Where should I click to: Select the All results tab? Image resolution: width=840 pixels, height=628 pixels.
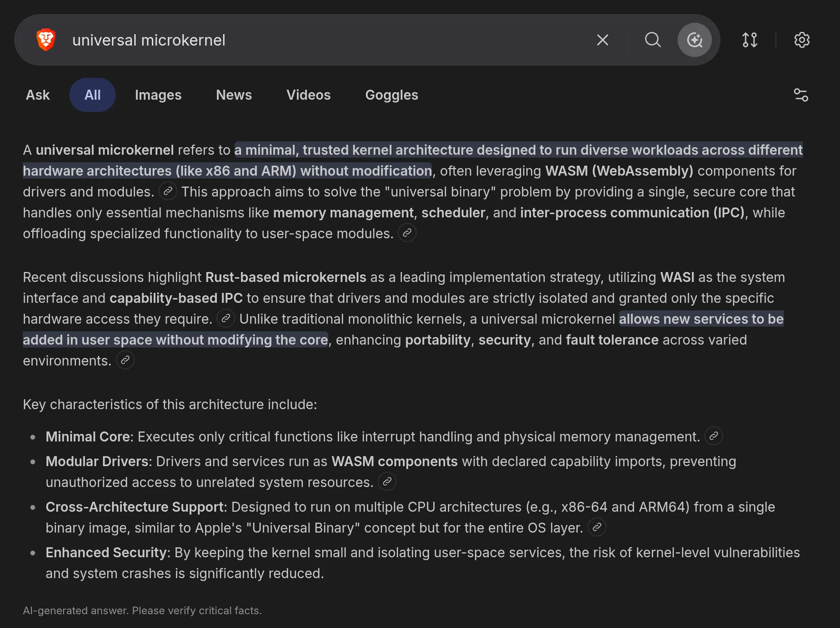click(93, 95)
